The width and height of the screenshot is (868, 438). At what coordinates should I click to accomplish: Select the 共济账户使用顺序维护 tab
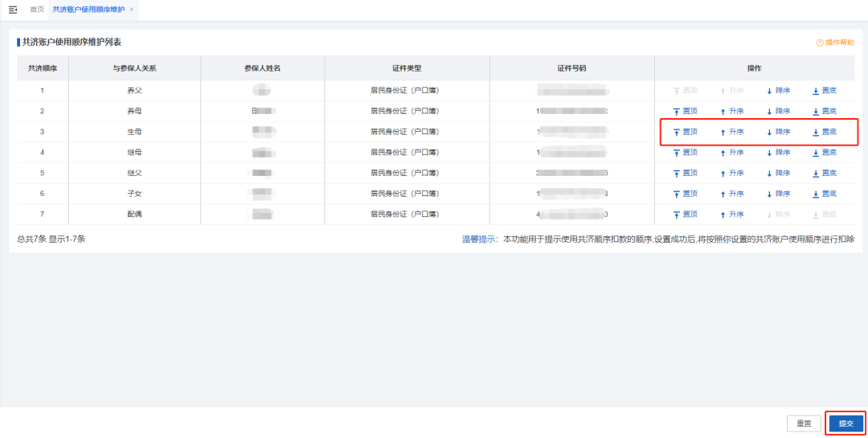tap(88, 10)
